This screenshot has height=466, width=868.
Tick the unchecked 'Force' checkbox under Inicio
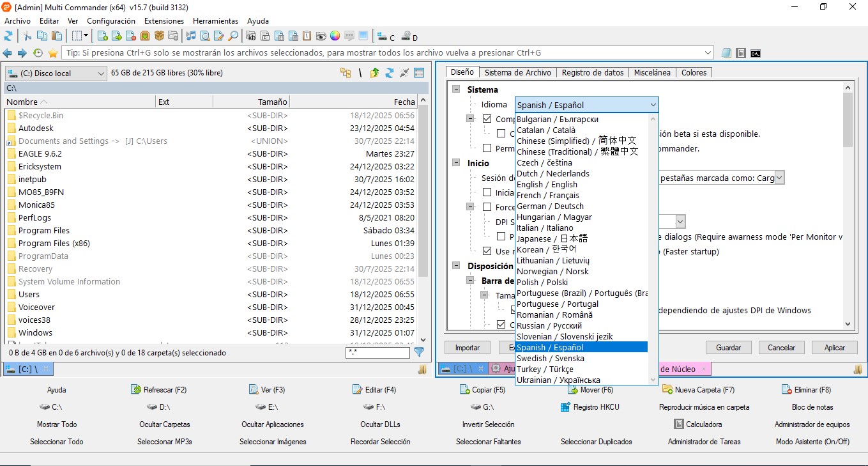point(487,207)
